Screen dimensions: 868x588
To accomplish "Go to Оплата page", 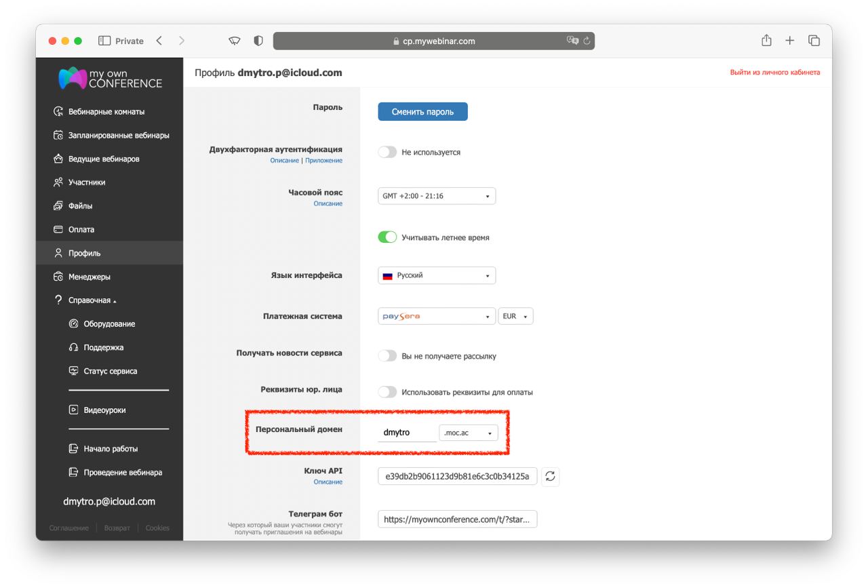I will (x=81, y=230).
